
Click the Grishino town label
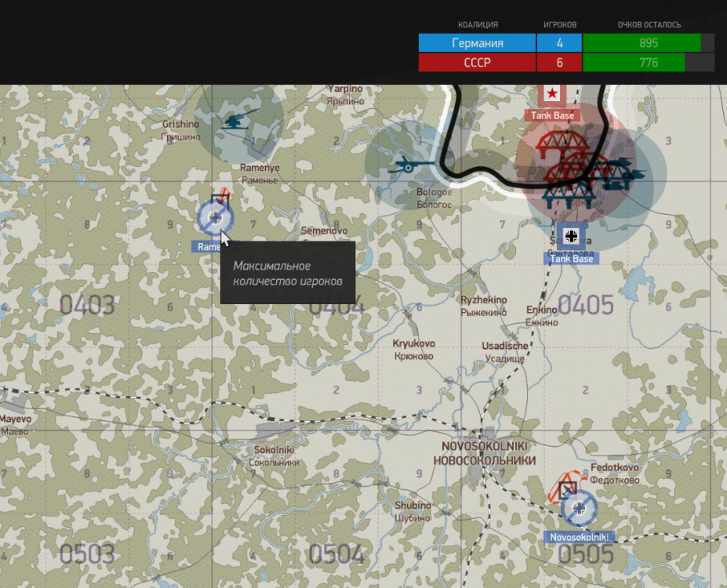tap(180, 130)
